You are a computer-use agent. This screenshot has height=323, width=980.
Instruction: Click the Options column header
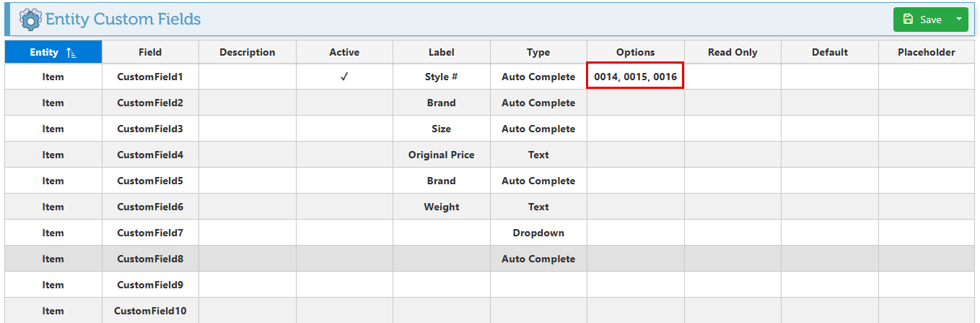(x=635, y=52)
